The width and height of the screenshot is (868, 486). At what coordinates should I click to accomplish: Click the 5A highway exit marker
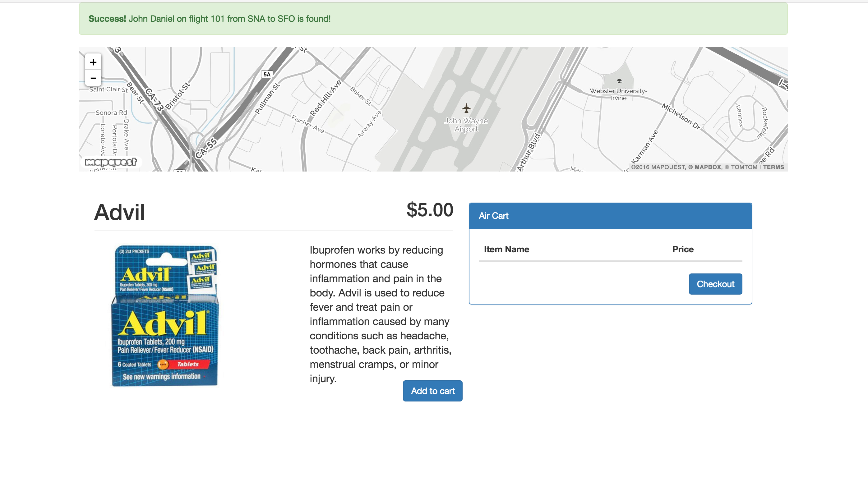point(267,75)
